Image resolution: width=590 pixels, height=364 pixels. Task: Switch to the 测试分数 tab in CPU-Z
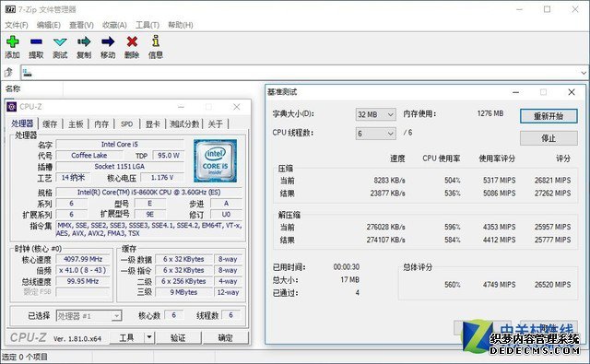point(184,124)
